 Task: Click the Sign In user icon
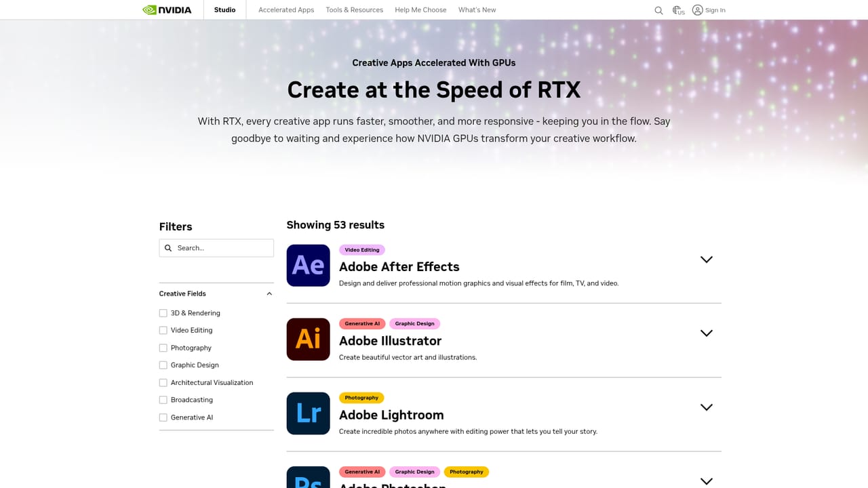pos(697,10)
